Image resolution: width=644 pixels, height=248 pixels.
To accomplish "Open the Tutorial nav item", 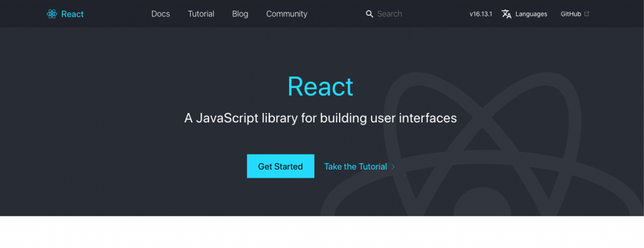I will click(201, 14).
